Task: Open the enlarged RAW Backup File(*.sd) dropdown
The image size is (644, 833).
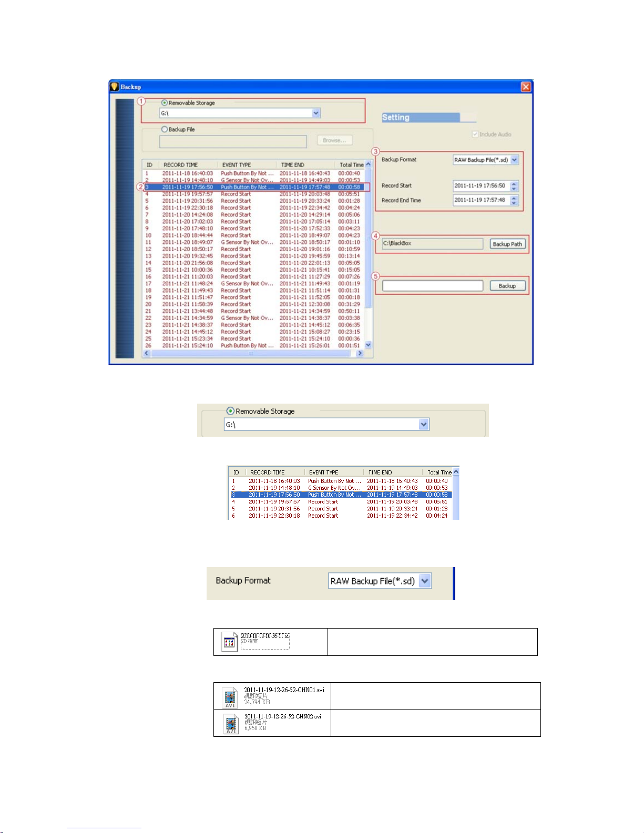Action: coord(425,581)
